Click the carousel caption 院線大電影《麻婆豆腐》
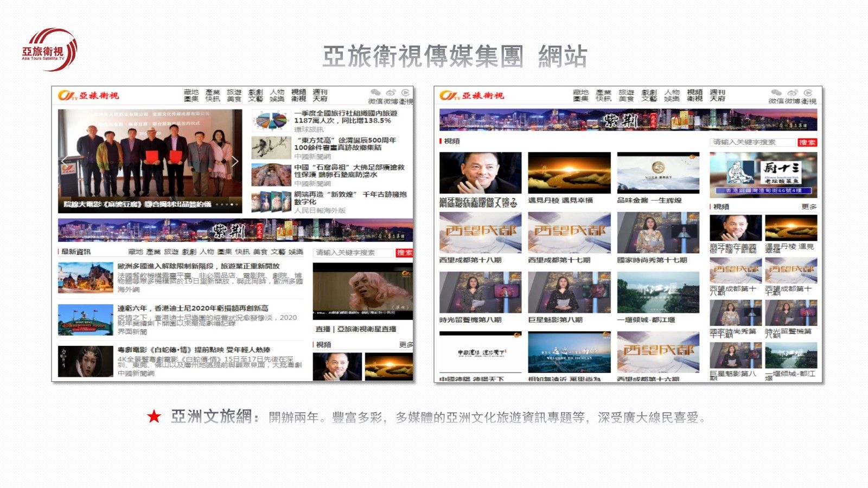Screen dimensions: 868x488 coord(137,204)
